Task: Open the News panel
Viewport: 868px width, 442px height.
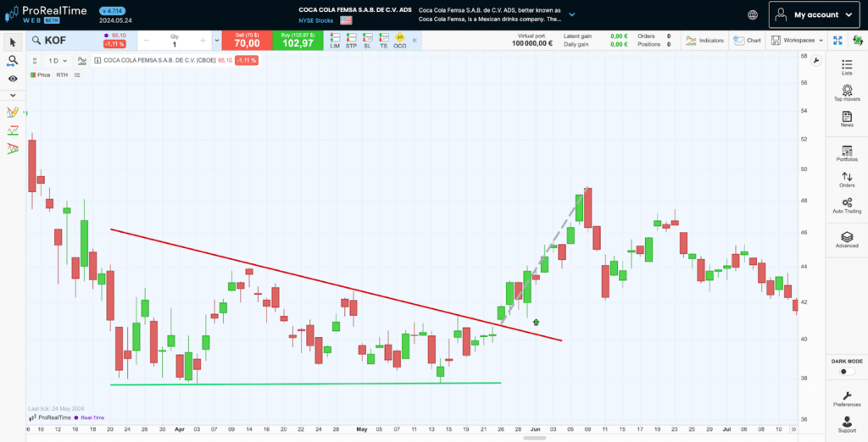Action: 847,119
